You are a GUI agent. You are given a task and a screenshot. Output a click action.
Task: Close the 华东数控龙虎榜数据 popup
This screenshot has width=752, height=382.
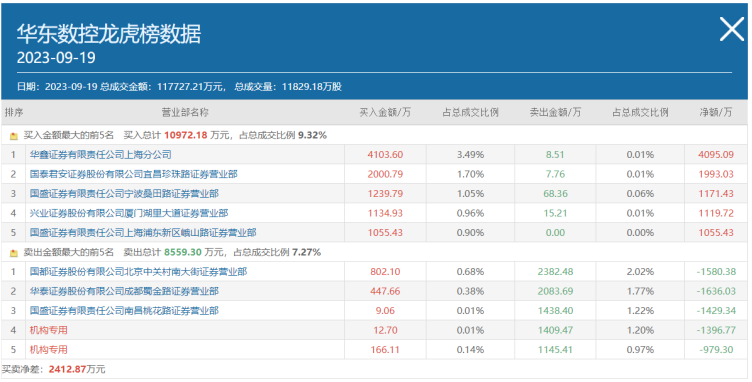[x=732, y=29]
